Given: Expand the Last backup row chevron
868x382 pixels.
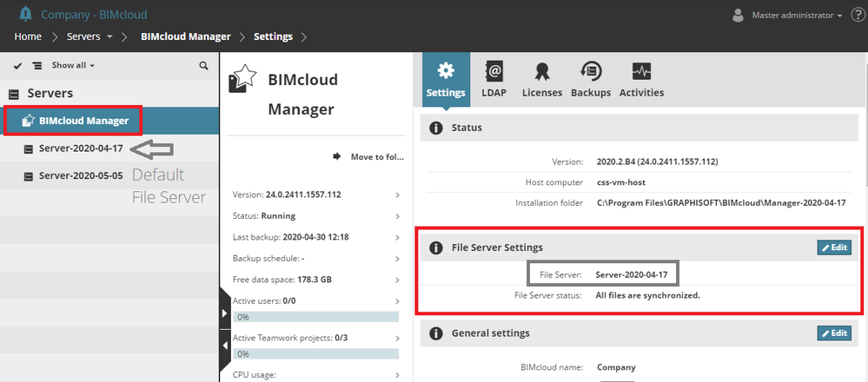Looking at the screenshot, I should (397, 237).
